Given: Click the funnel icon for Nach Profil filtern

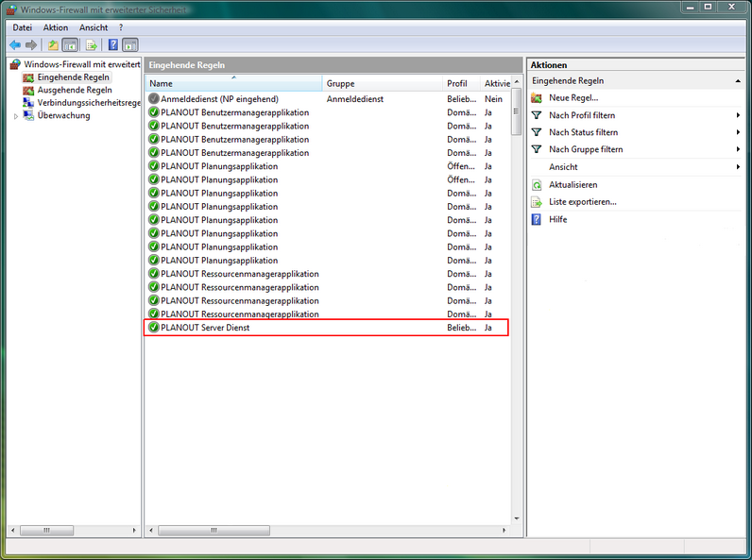Looking at the screenshot, I should [537, 115].
